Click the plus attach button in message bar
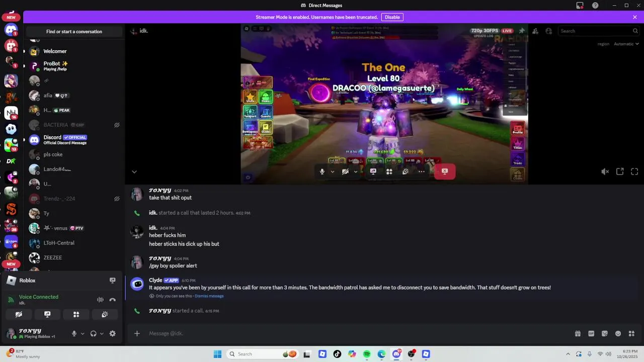This screenshot has width=644, height=362. [x=136, y=333]
